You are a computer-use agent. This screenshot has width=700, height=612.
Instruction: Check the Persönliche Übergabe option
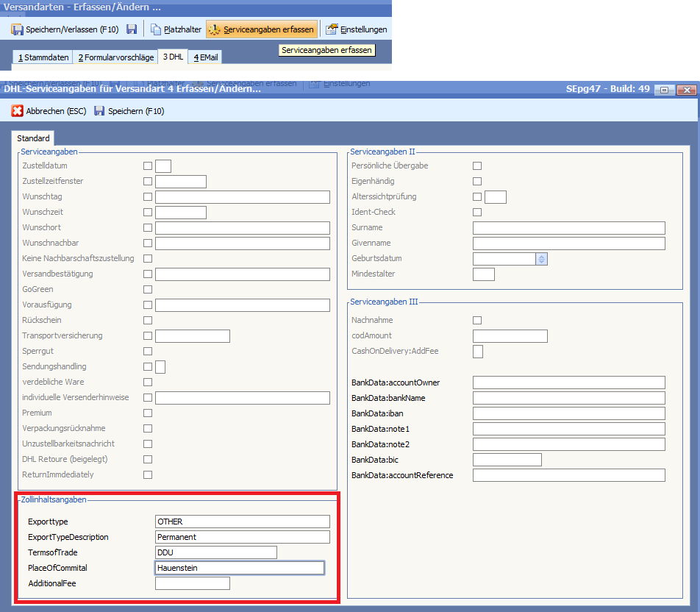(x=477, y=166)
